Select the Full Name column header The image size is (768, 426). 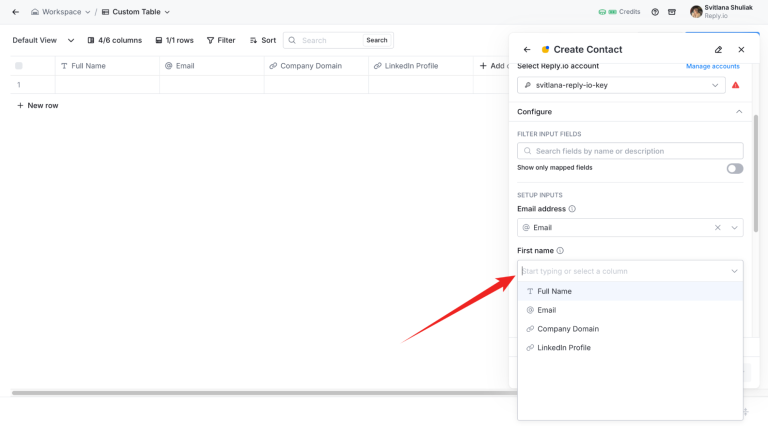coord(107,66)
